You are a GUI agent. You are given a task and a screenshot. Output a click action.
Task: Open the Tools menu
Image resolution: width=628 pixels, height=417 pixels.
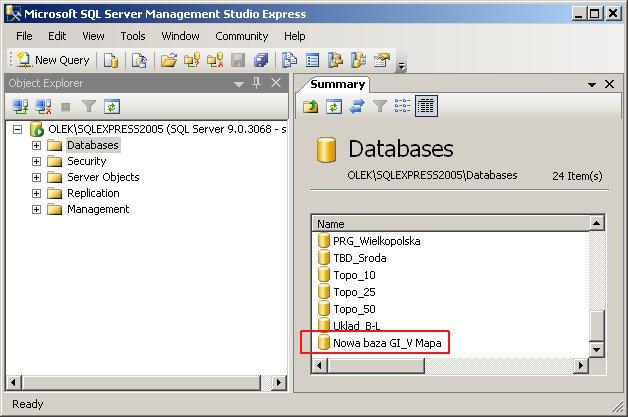[x=133, y=36]
